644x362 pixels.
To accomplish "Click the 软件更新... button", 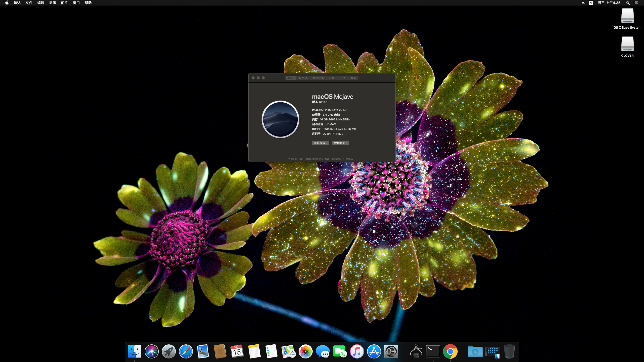I will click(x=341, y=143).
